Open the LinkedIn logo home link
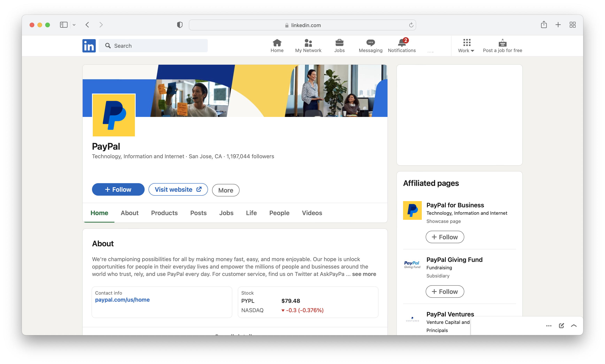The width and height of the screenshot is (605, 364). pyautogui.click(x=89, y=46)
